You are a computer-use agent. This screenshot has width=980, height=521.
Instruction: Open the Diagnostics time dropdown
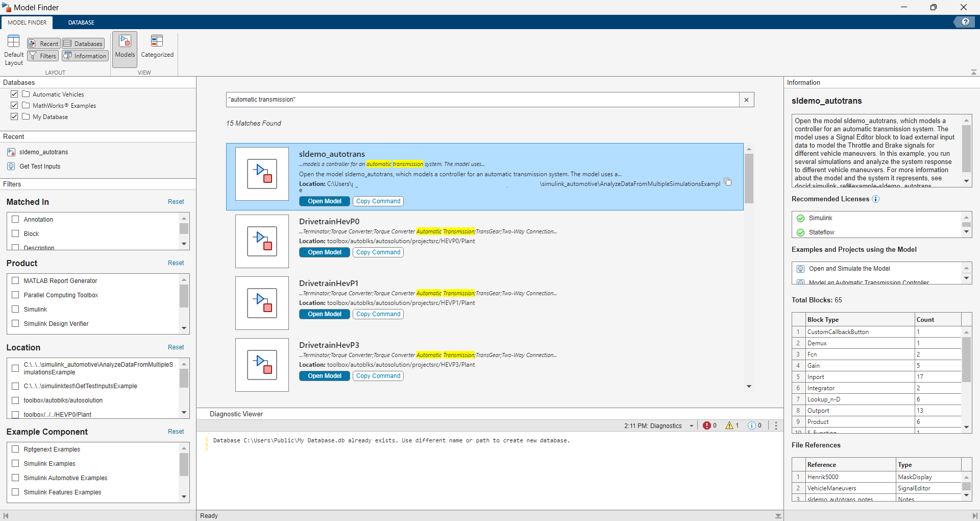click(692, 425)
